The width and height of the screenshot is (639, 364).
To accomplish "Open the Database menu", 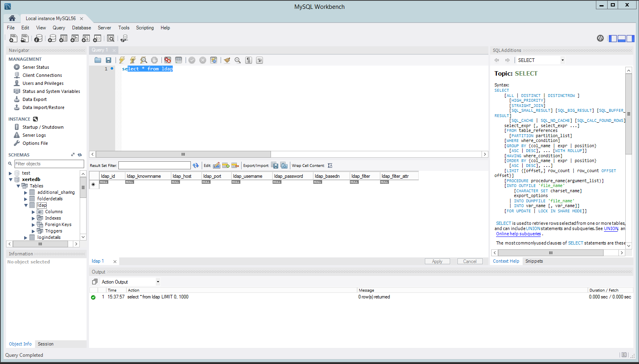I will (81, 28).
